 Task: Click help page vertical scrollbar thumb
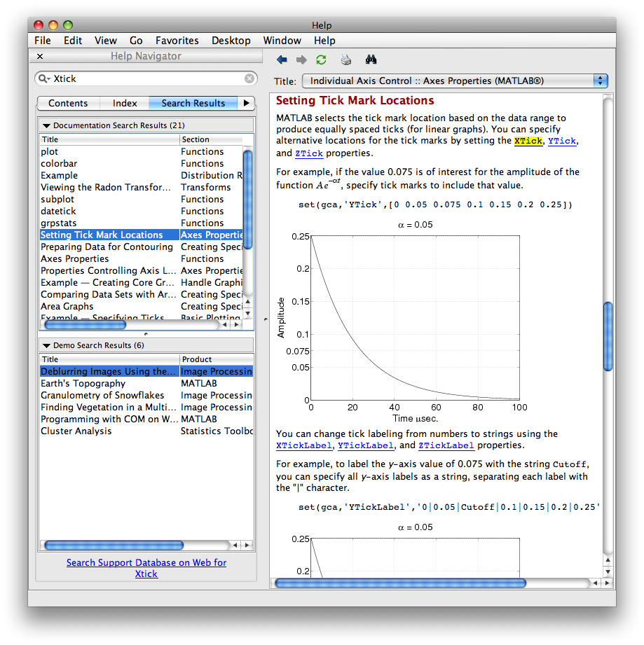pos(608,336)
